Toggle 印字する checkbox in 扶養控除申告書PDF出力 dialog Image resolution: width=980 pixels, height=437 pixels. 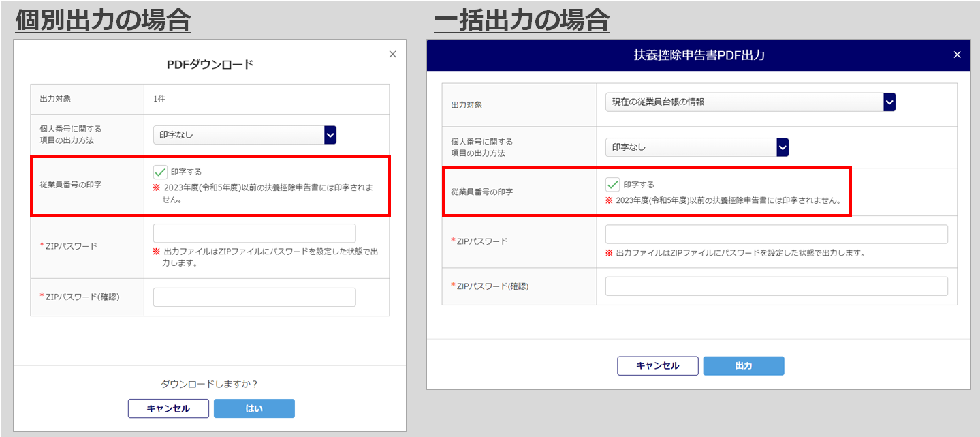(613, 185)
